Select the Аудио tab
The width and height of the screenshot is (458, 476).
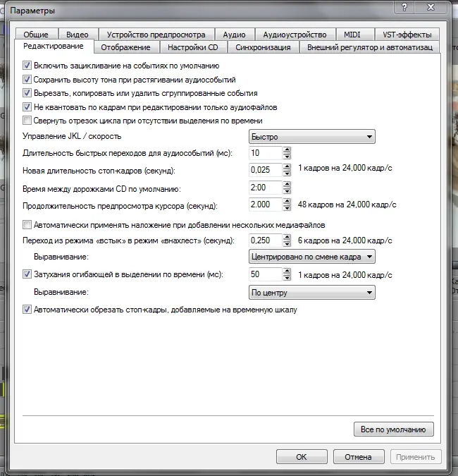pyautogui.click(x=234, y=35)
